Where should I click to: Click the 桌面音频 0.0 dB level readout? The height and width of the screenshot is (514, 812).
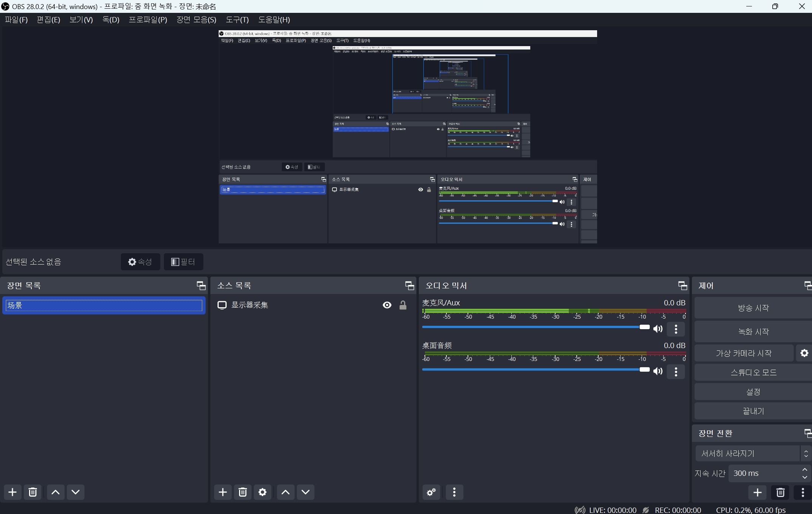[x=674, y=345]
